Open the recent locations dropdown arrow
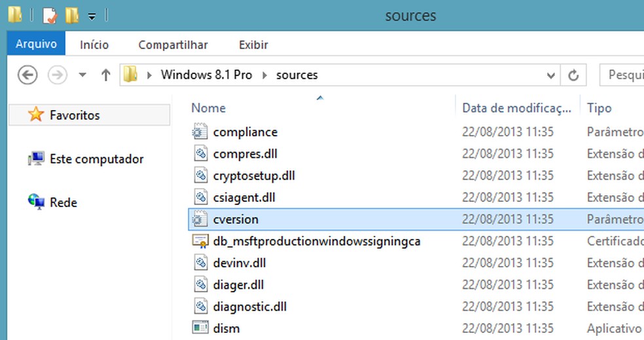Image resolution: width=644 pixels, height=340 pixels. pyautogui.click(x=82, y=75)
